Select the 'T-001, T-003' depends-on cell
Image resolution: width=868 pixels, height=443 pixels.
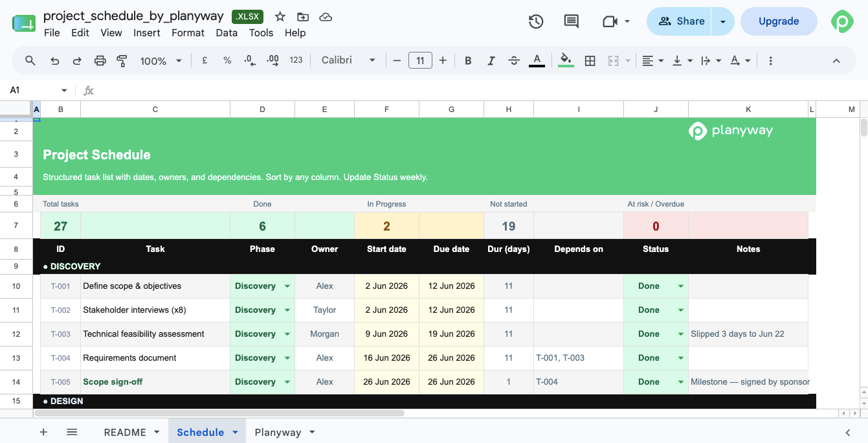click(x=579, y=358)
